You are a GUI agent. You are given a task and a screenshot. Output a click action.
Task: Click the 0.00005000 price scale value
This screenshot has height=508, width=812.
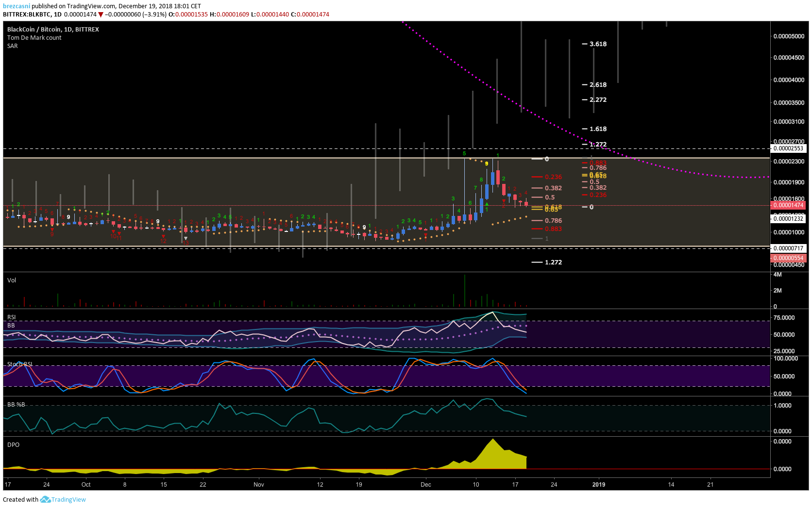click(x=789, y=36)
